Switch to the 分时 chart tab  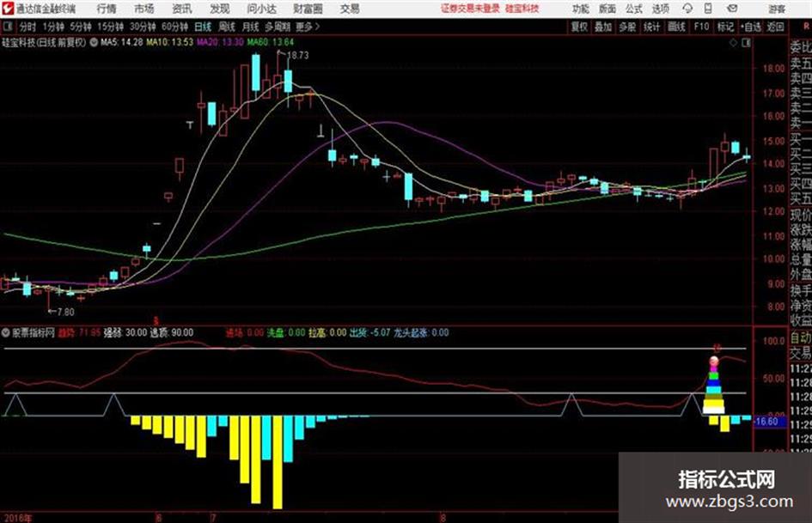[x=28, y=27]
